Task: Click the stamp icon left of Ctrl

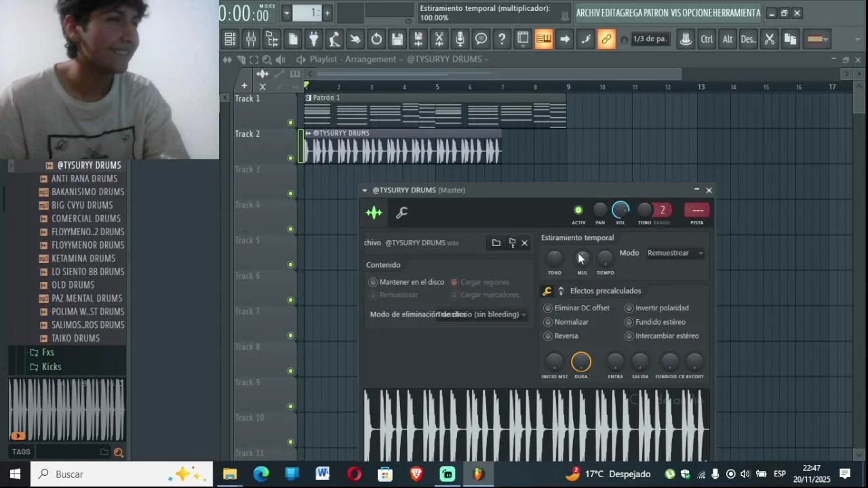Action: tap(686, 39)
